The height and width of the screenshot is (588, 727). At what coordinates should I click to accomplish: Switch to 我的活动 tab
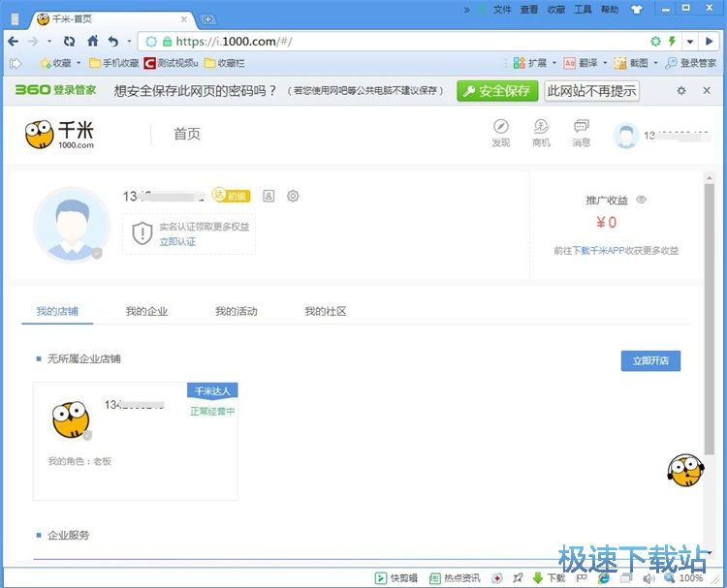coord(236,311)
